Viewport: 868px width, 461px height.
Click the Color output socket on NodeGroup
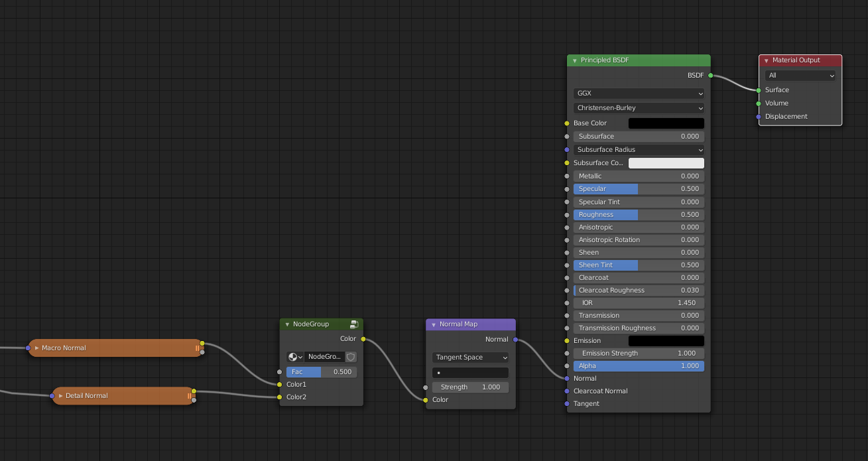tap(363, 339)
